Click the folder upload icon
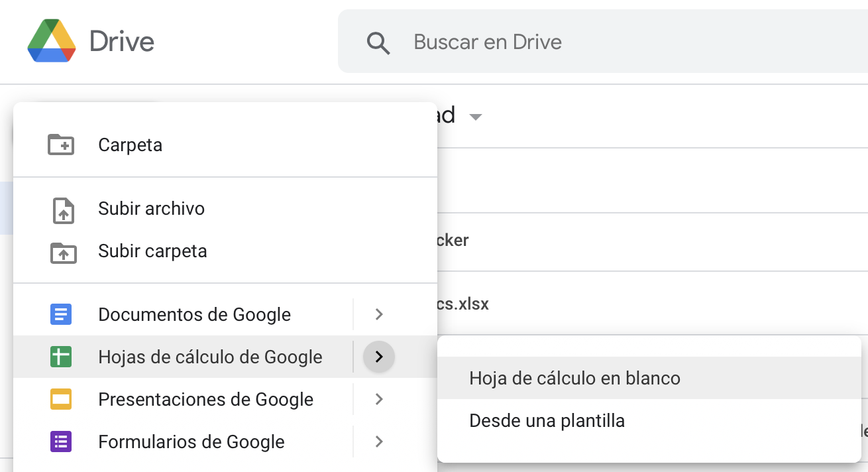Viewport: 868px width, 472px height. [63, 252]
